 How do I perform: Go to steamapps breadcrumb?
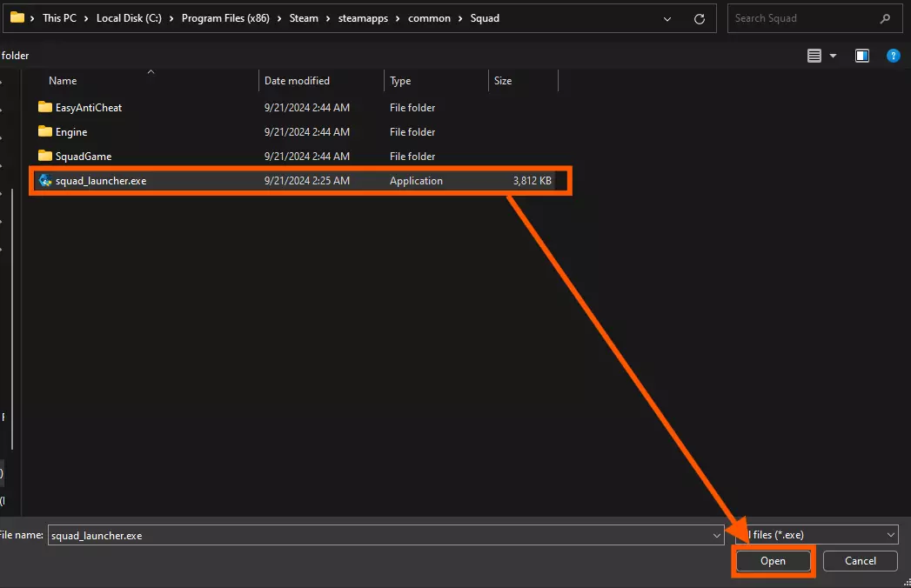363,18
